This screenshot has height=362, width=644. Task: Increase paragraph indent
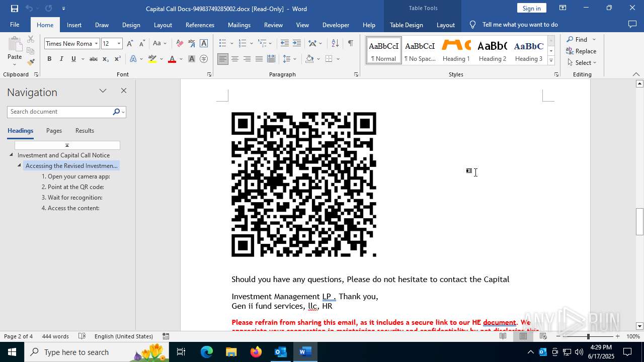[x=297, y=43]
